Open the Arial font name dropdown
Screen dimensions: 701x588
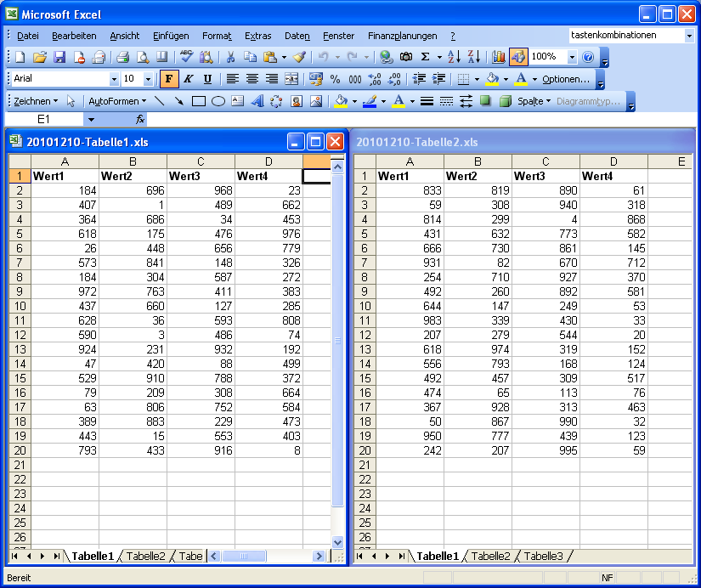click(114, 79)
